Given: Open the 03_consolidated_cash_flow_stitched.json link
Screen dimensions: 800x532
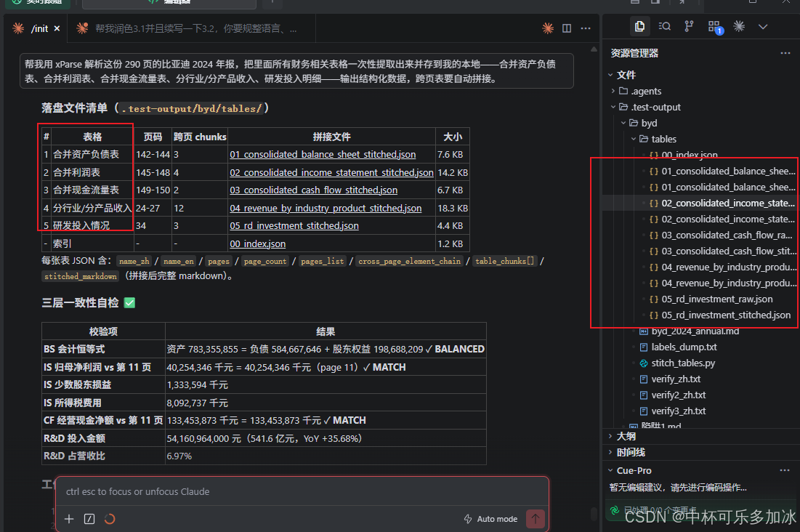Looking at the screenshot, I should [x=313, y=190].
